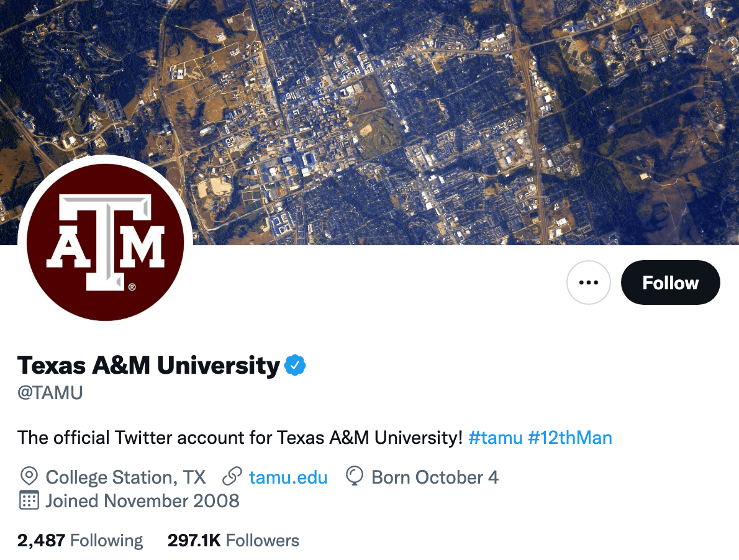This screenshot has width=739, height=560.
Task: Follow the Texas A&M University account
Action: pos(670,282)
